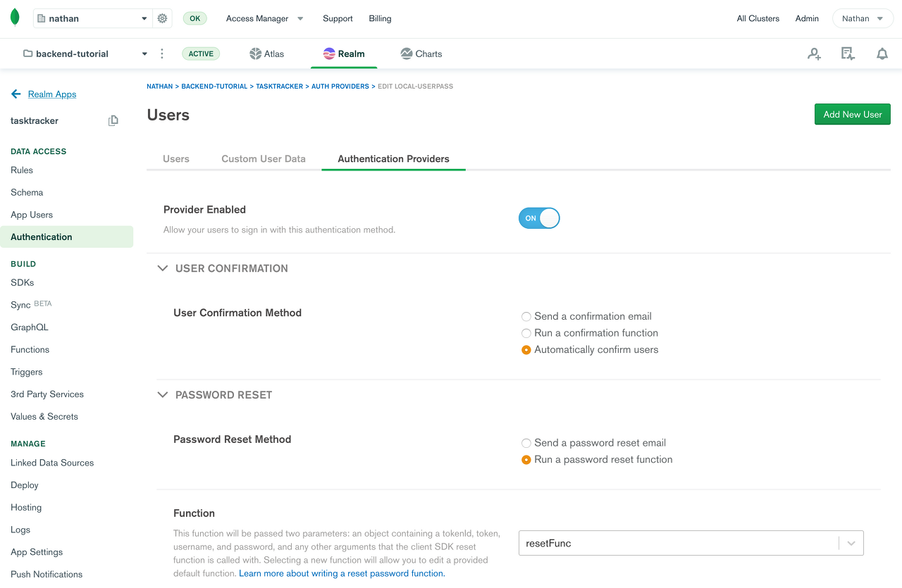Select Automatically confirm users option
The height and width of the screenshot is (588, 902).
point(526,350)
